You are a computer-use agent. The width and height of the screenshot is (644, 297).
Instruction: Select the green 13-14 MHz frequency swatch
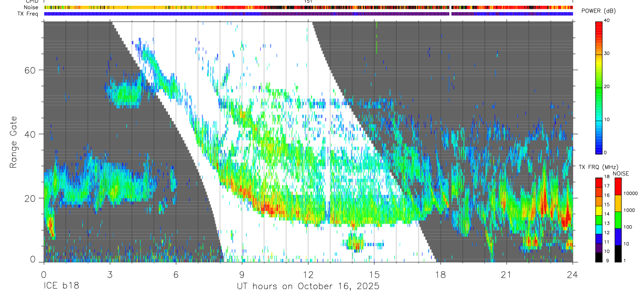pos(598,219)
